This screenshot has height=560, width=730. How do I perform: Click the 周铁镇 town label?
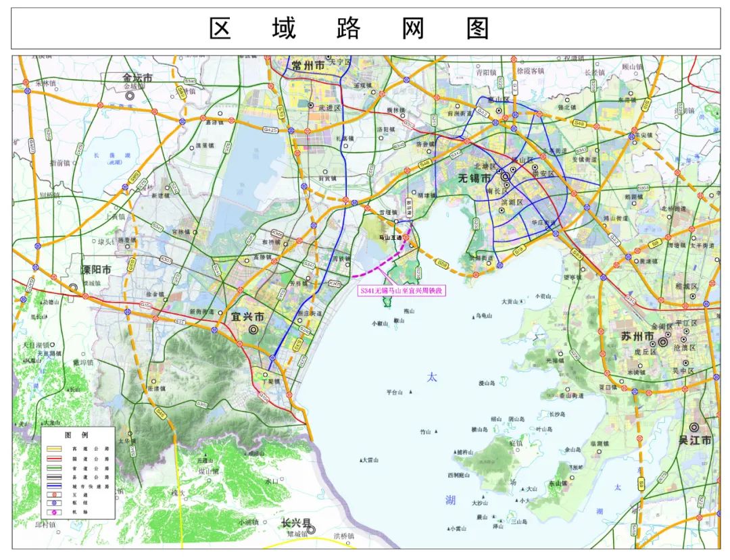pyautogui.click(x=342, y=259)
